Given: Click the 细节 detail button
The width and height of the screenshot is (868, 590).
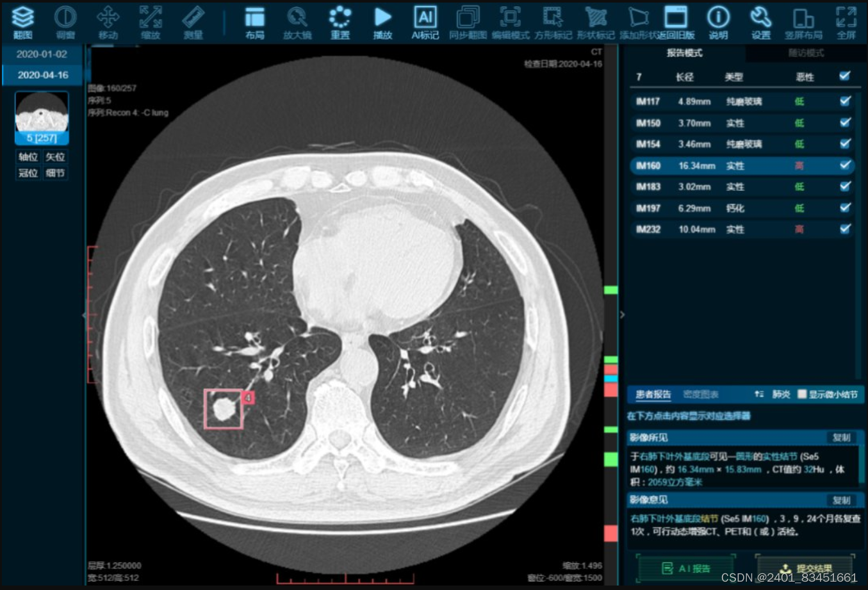Looking at the screenshot, I should coord(55,173).
